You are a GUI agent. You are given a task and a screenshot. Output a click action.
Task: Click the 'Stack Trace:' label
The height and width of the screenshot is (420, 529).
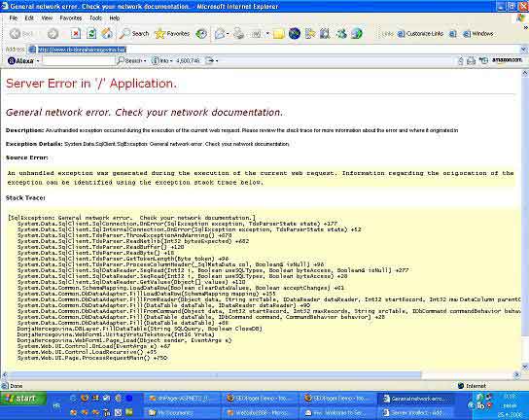click(x=25, y=198)
